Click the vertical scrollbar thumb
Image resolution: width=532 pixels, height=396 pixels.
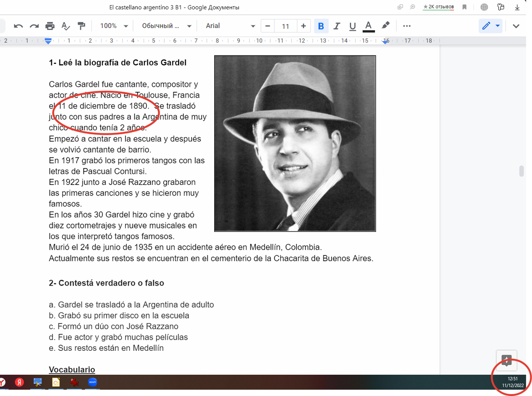coord(522,171)
